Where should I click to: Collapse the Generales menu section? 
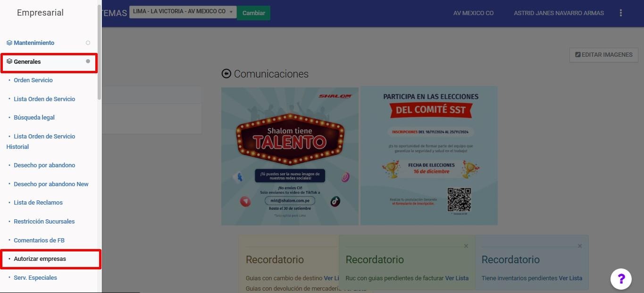(x=27, y=62)
